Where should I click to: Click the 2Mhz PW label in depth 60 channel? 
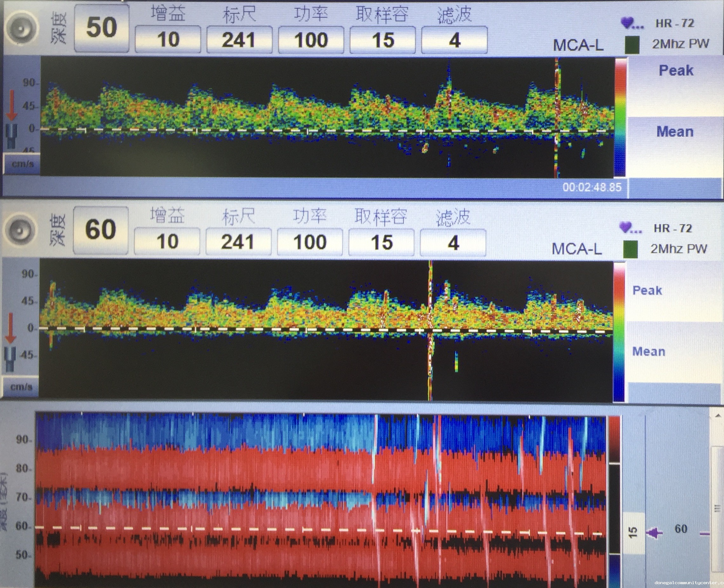[x=679, y=249]
